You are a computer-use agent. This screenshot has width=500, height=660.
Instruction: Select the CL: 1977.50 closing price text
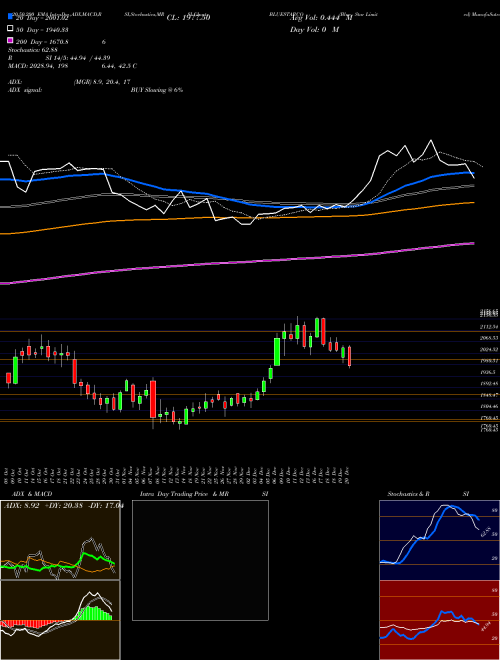point(188,18)
